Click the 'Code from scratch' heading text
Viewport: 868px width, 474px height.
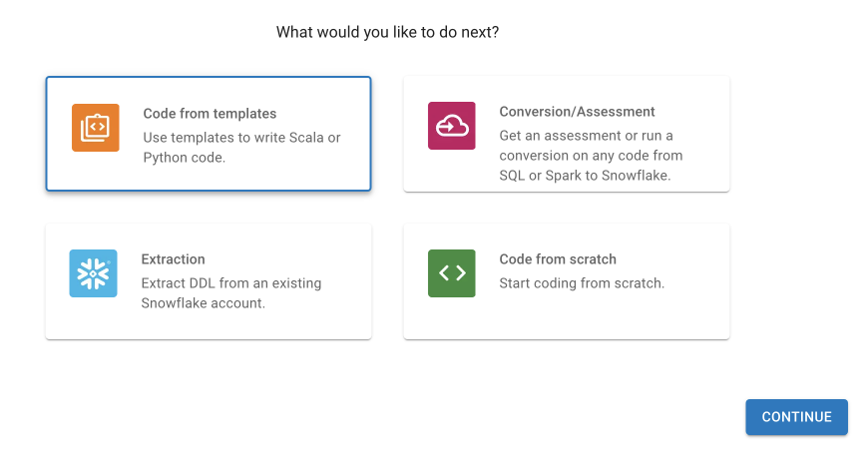tap(558, 259)
